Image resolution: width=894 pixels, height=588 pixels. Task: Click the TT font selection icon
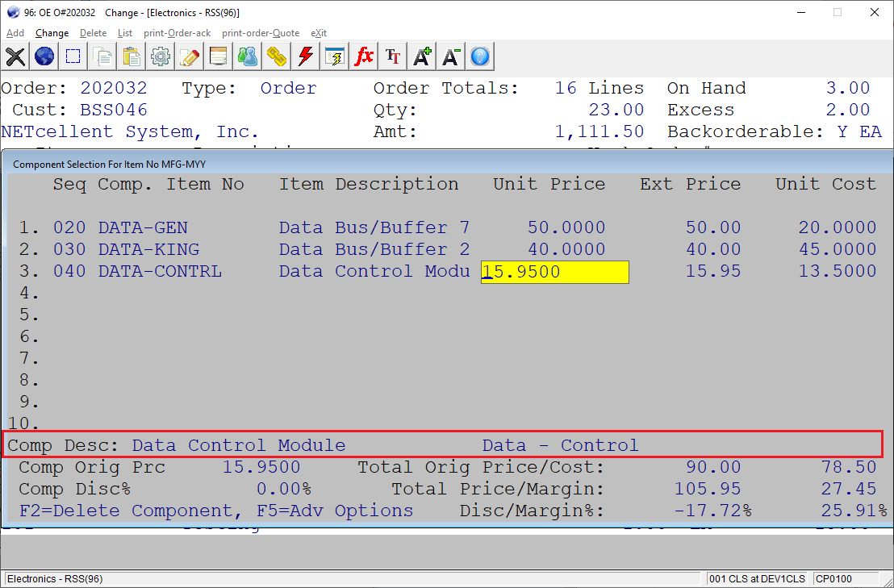pyautogui.click(x=394, y=56)
